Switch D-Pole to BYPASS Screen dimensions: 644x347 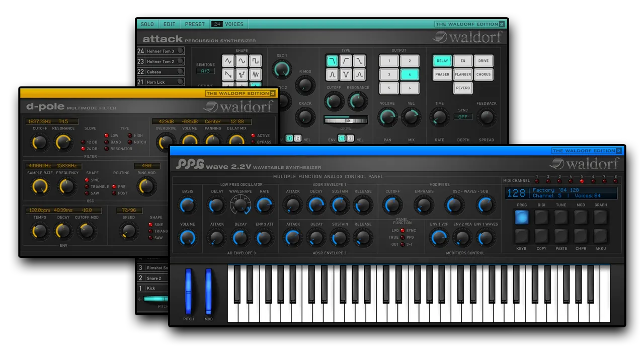tap(253, 142)
